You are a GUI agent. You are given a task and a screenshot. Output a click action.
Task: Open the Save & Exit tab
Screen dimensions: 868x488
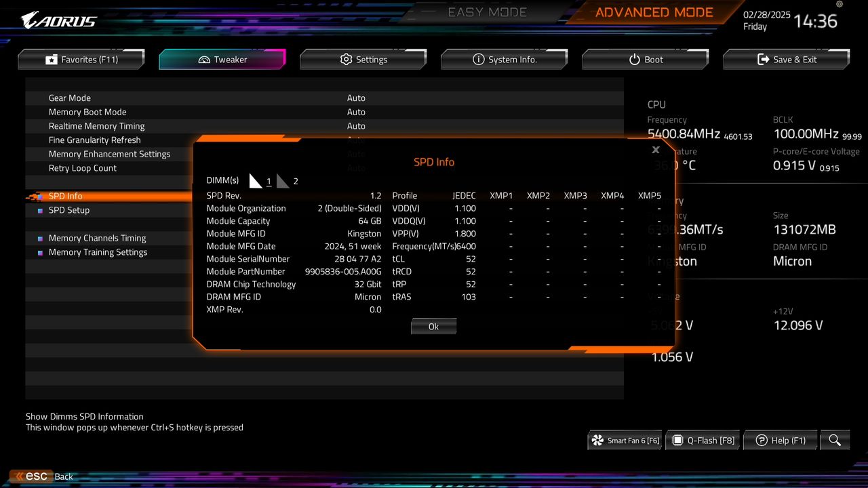787,60
